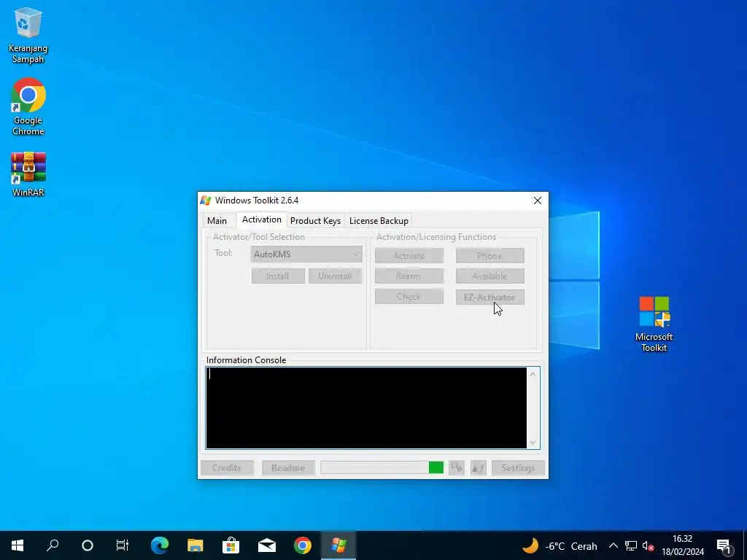
Task: Click console scrollbar up arrow
Action: (x=533, y=374)
